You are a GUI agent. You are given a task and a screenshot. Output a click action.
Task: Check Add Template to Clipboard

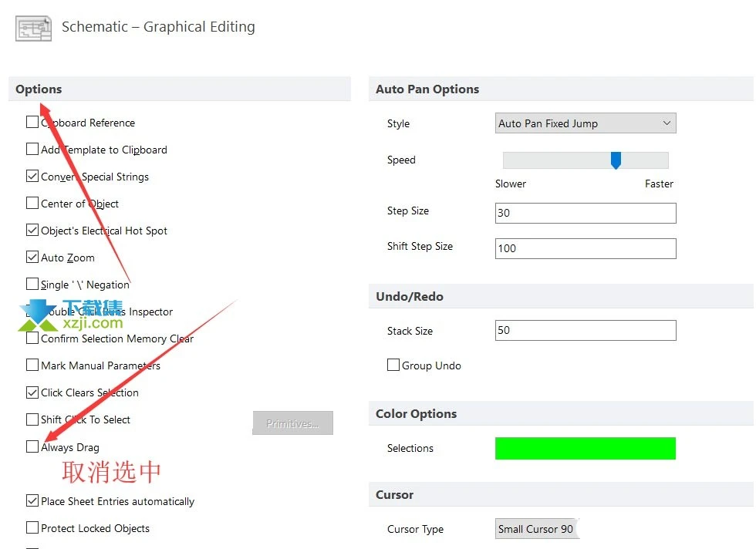(32, 149)
